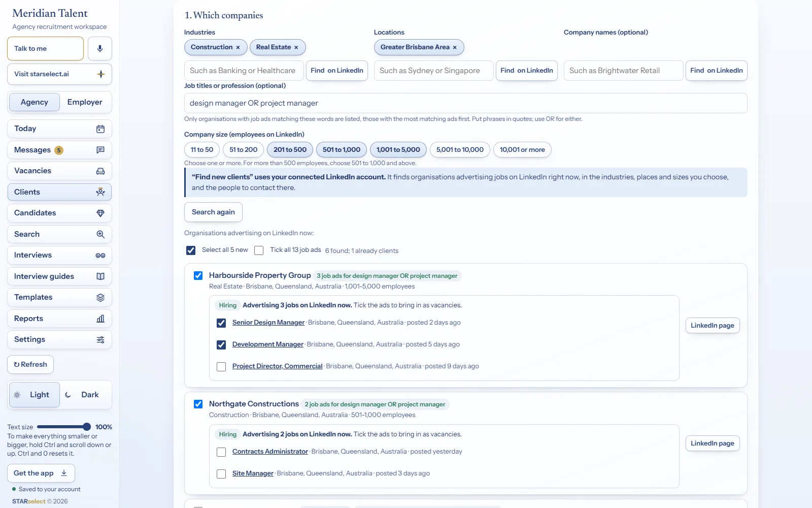Image resolution: width=812 pixels, height=508 pixels.
Task: Tick Site Manager job ad checkbox
Action: coord(221,474)
